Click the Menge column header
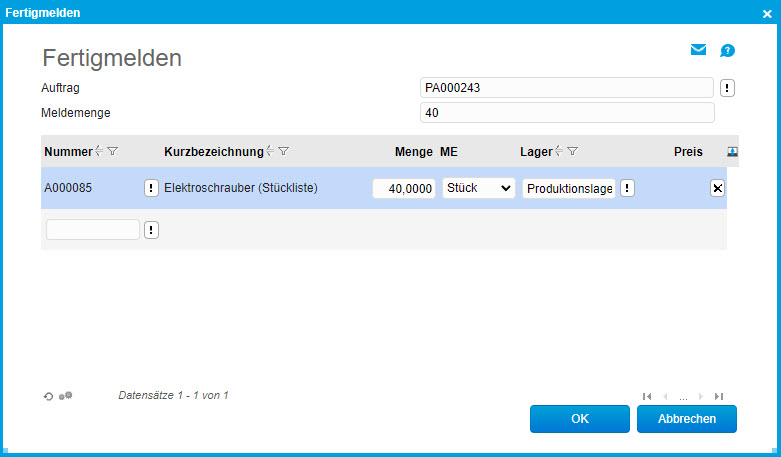The width and height of the screenshot is (781, 457). 413,152
